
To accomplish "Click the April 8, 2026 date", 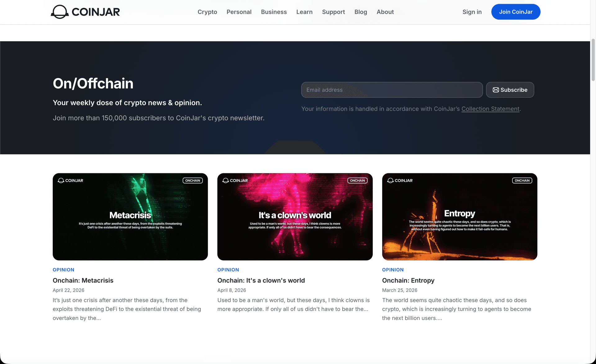I will pos(232,290).
